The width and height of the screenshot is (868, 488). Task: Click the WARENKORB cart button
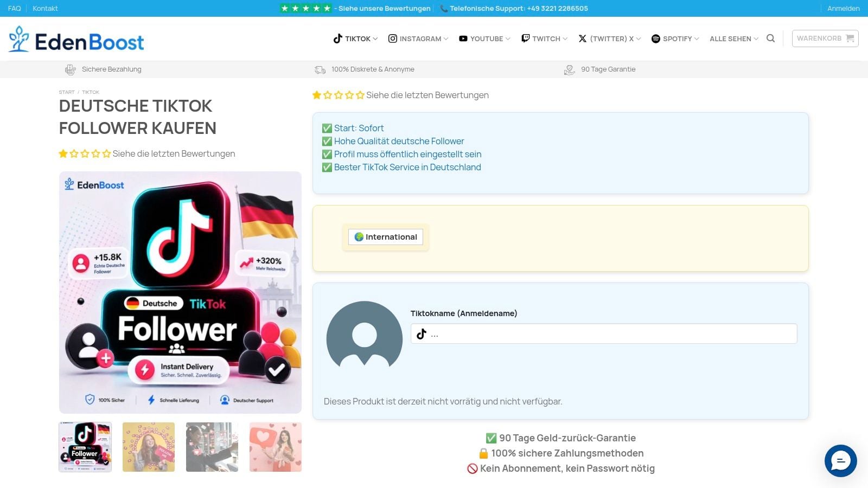[825, 38]
